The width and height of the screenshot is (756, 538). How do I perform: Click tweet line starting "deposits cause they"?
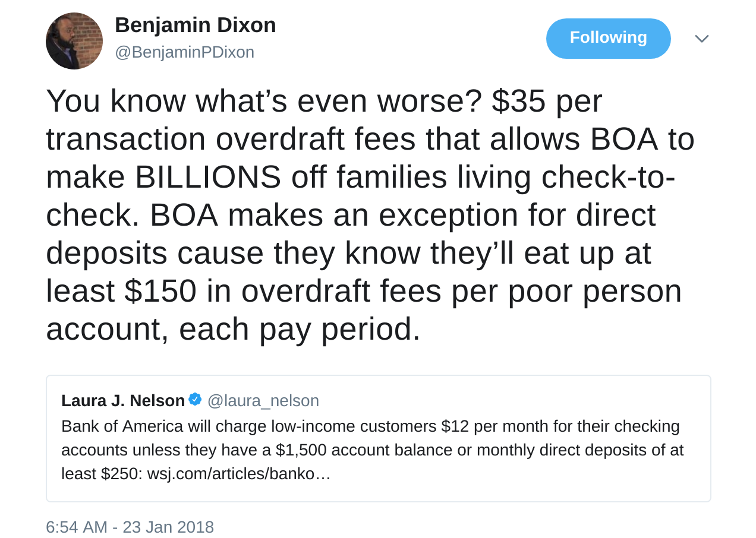point(348,253)
